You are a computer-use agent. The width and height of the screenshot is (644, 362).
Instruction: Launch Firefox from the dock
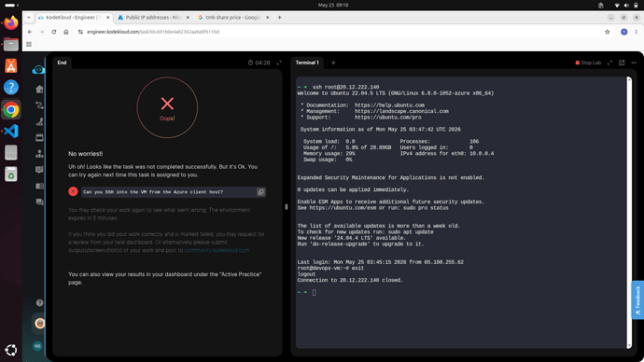tap(11, 22)
